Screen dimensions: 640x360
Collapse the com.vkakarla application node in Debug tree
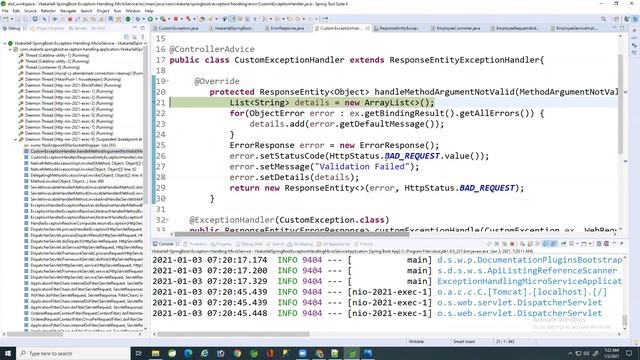point(10,49)
